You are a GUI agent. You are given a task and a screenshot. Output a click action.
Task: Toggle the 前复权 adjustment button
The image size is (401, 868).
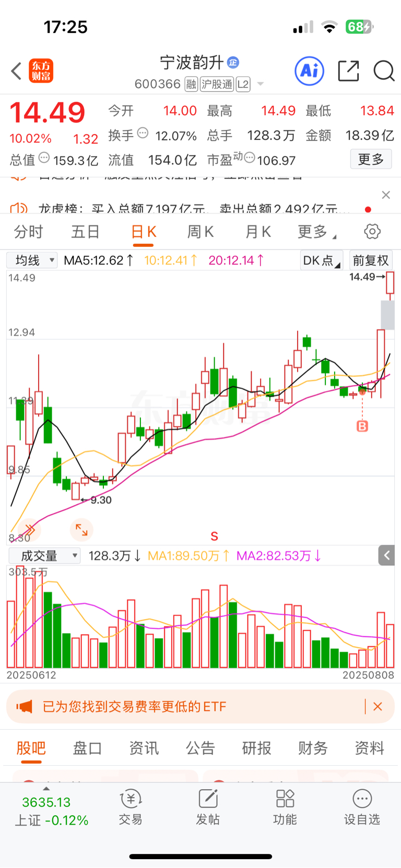371,260
